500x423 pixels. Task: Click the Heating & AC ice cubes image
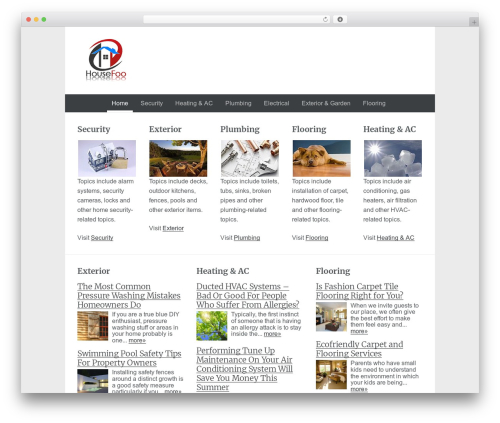pos(393,158)
